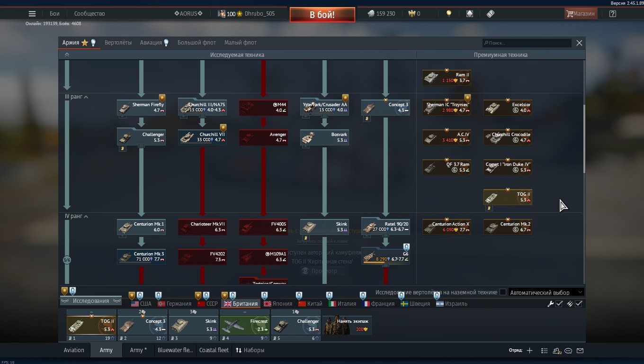Open the chat bubble icon
Screen dimensions: 644x364
[568, 351]
